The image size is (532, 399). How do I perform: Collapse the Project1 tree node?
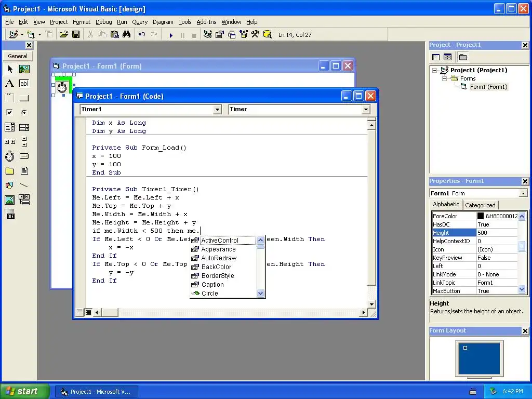tap(435, 70)
